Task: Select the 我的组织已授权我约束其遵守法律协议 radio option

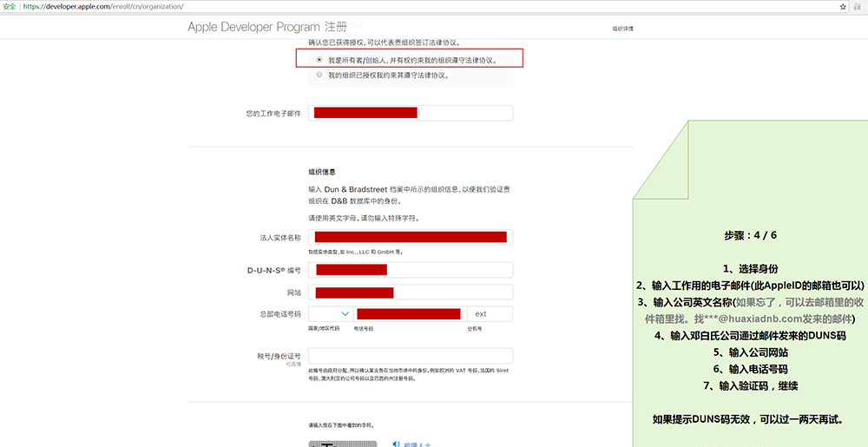Action: pyautogui.click(x=319, y=76)
